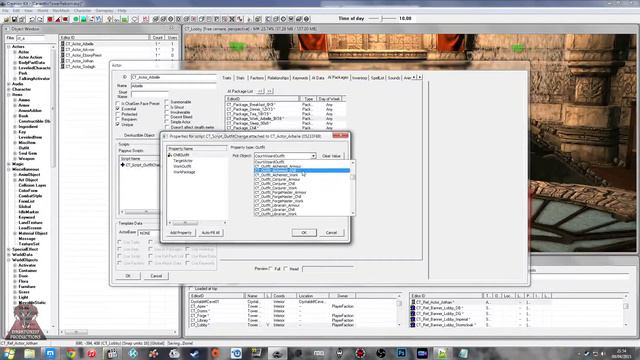The width and height of the screenshot is (640, 360).
Task: Open the Pick Object dropdown arrow
Action: point(313,156)
